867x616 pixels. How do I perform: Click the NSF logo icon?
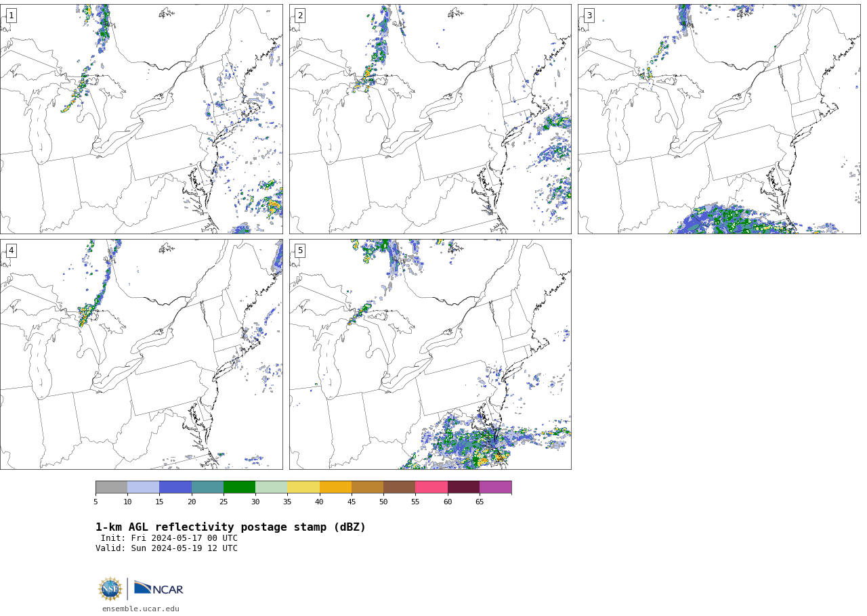(x=110, y=589)
